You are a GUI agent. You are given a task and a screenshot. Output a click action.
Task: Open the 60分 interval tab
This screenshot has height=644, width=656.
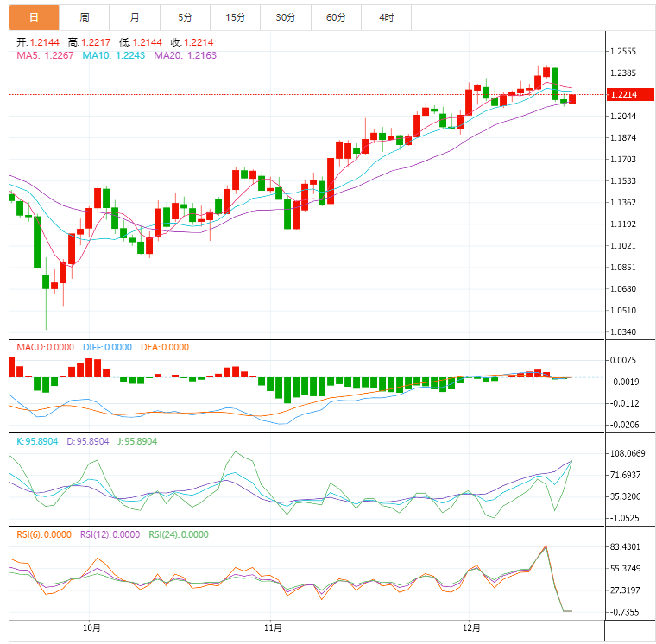(336, 17)
